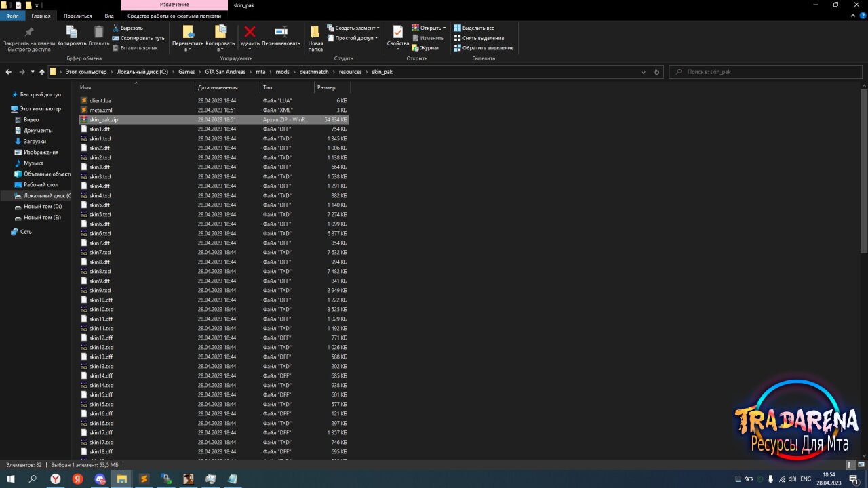Choose Выделить все
Viewport: 868px width, 488px height.
point(474,28)
